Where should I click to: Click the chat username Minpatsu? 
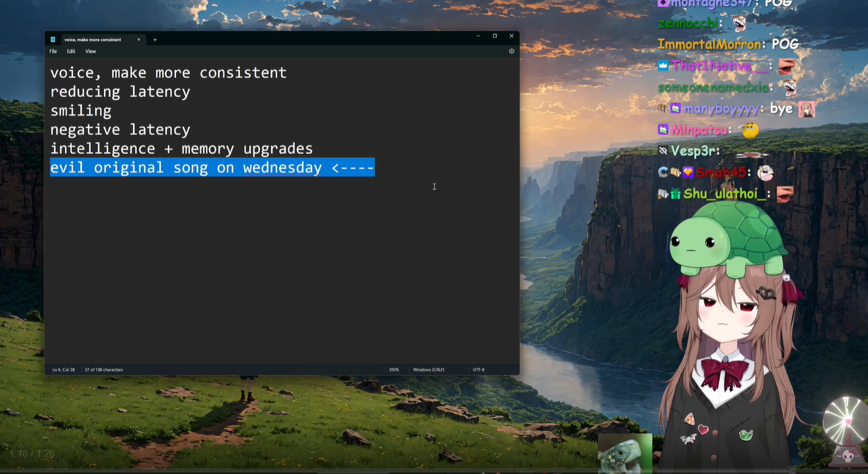698,130
